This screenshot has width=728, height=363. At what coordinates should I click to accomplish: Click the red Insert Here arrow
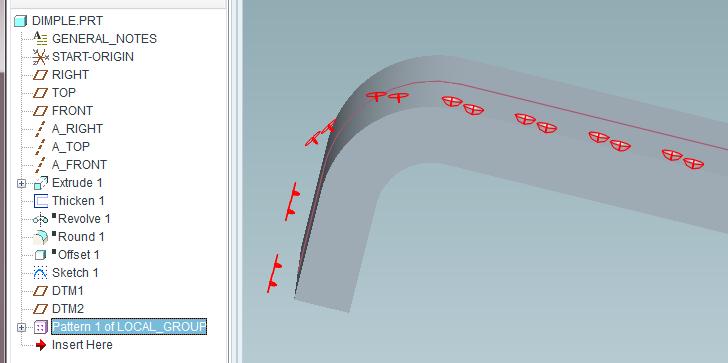coord(41,345)
